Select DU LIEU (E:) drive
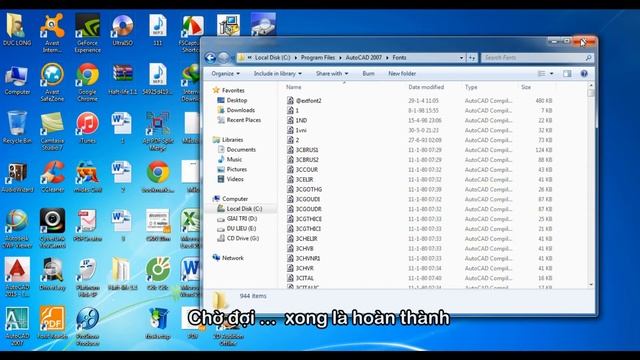This screenshot has height=360, width=640. (236, 228)
